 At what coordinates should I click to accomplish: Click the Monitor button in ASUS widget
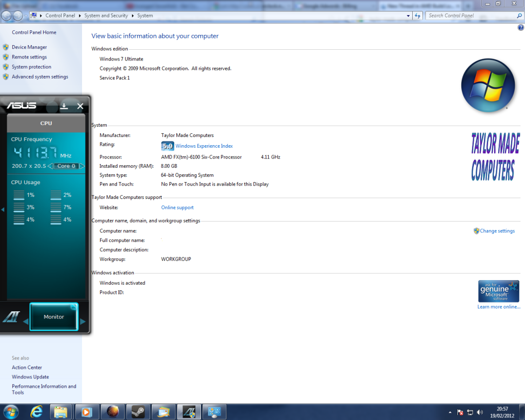point(54,317)
